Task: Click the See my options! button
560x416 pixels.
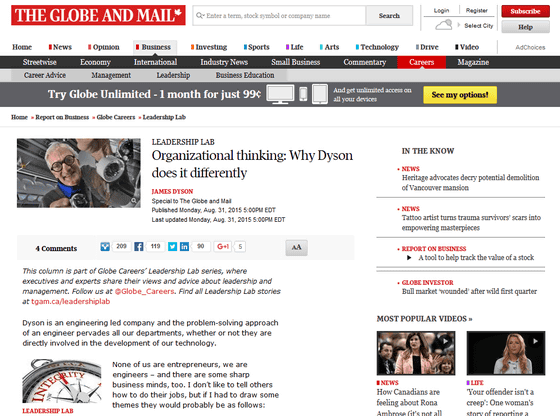Action: click(x=460, y=95)
